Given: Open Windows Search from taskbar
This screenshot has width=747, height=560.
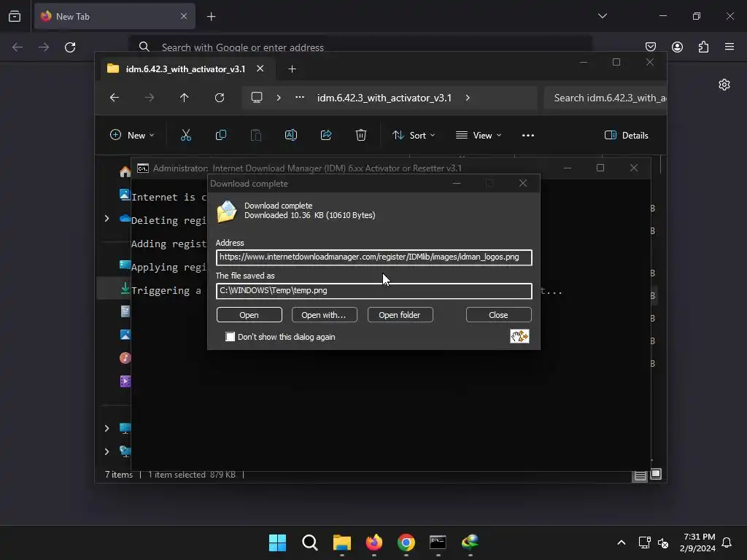Looking at the screenshot, I should point(309,542).
